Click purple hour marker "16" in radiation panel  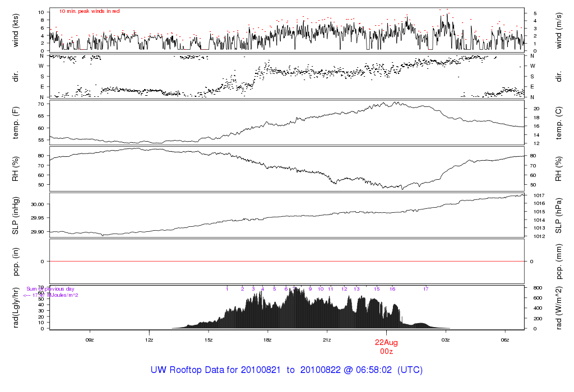pos(392,289)
